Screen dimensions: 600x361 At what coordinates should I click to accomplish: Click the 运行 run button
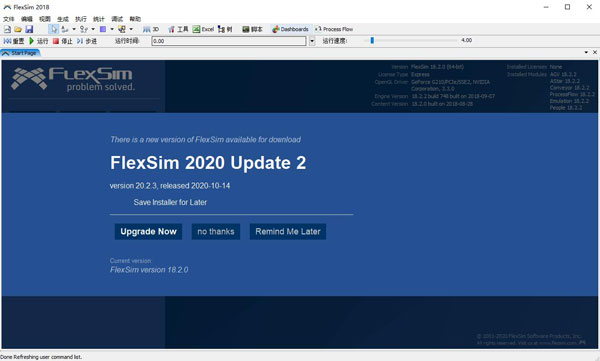tap(38, 41)
